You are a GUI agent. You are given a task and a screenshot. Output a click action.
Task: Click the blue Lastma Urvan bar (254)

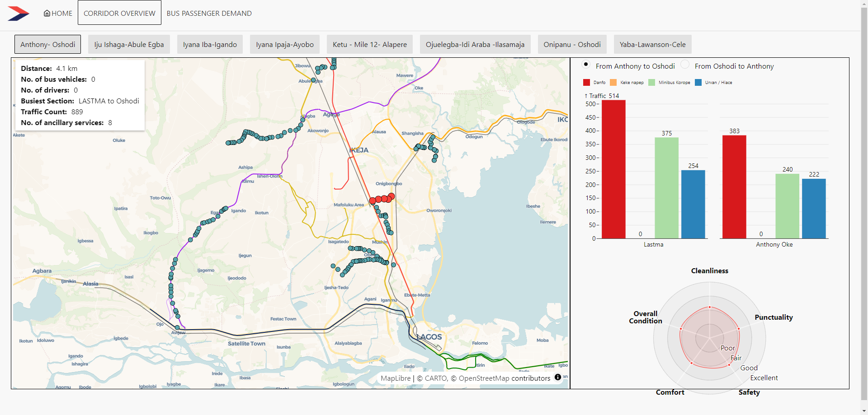pos(693,204)
